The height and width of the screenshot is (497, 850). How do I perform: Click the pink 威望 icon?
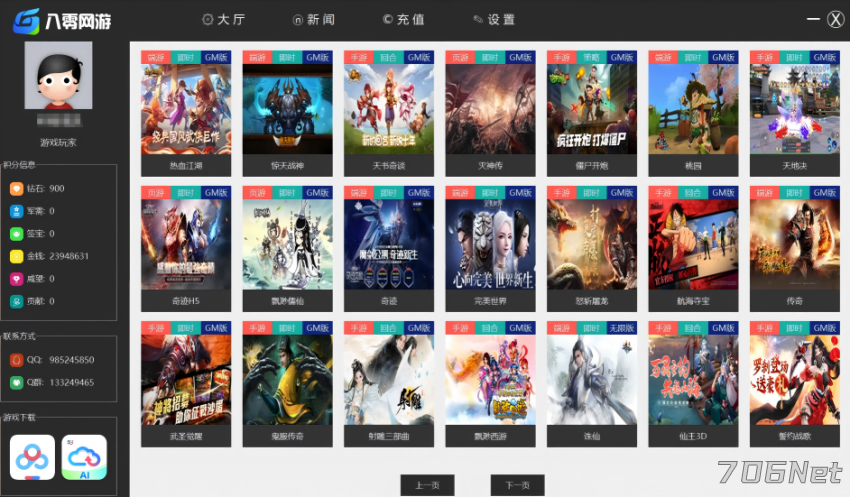point(16,279)
